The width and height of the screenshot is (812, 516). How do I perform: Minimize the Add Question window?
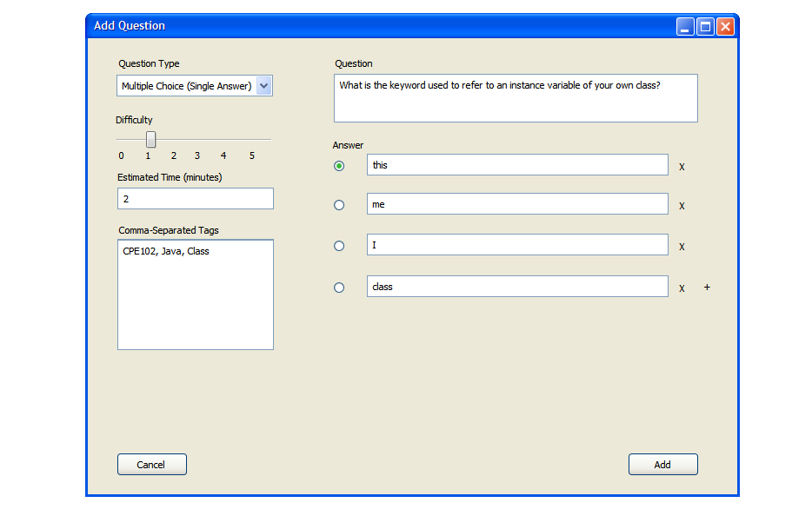[x=685, y=27]
